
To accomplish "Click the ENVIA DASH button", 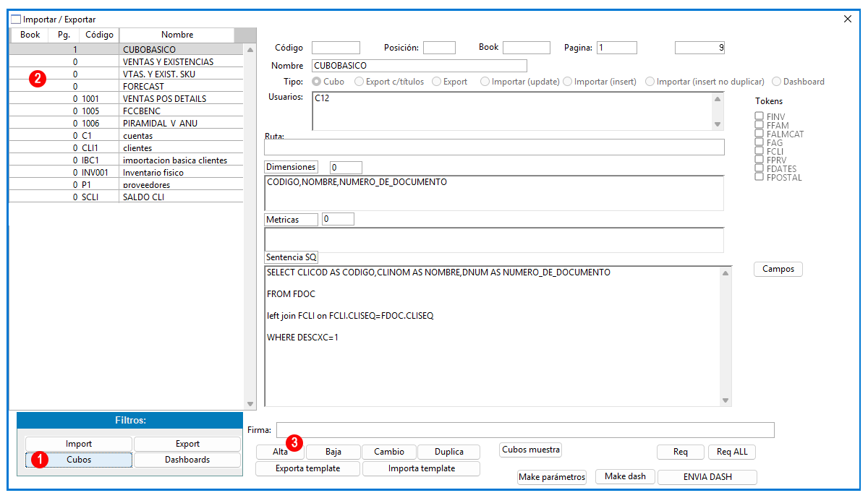I will tap(707, 477).
